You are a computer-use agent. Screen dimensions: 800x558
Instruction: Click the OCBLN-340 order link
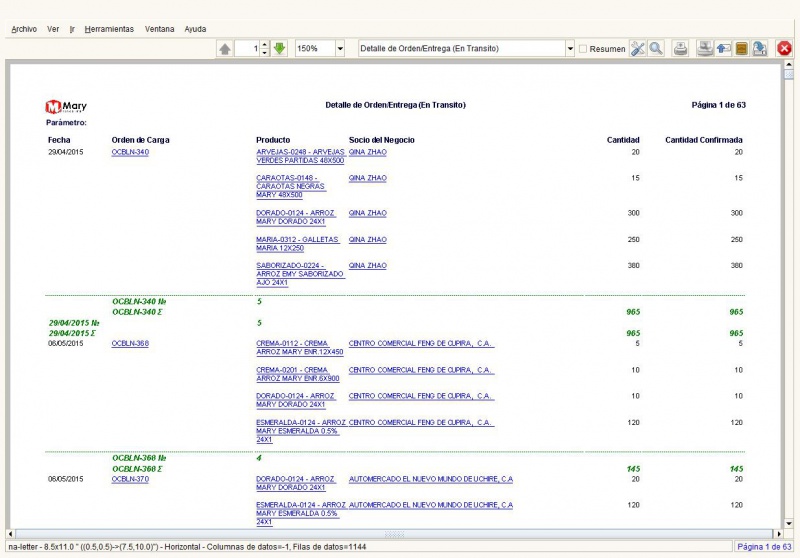130,152
